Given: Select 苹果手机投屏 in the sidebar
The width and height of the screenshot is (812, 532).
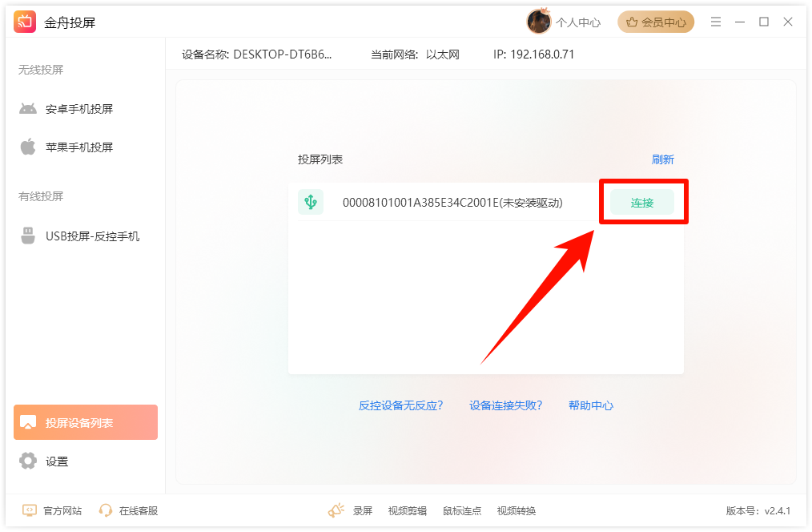Looking at the screenshot, I should pos(78,147).
